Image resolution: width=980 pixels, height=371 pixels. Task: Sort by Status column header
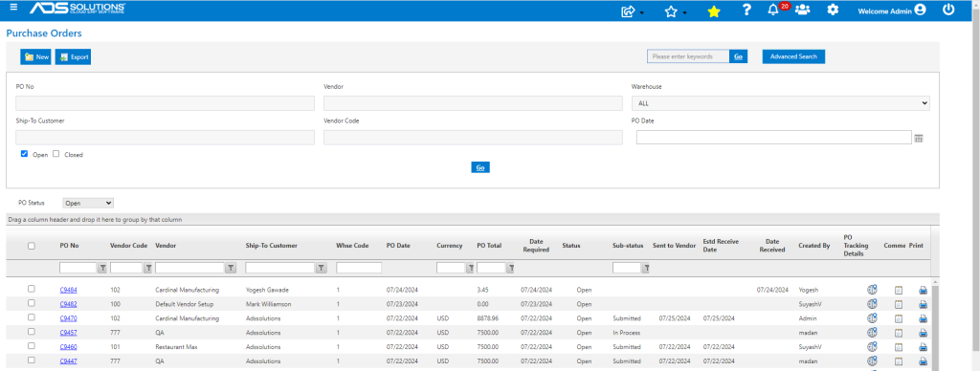pos(571,246)
